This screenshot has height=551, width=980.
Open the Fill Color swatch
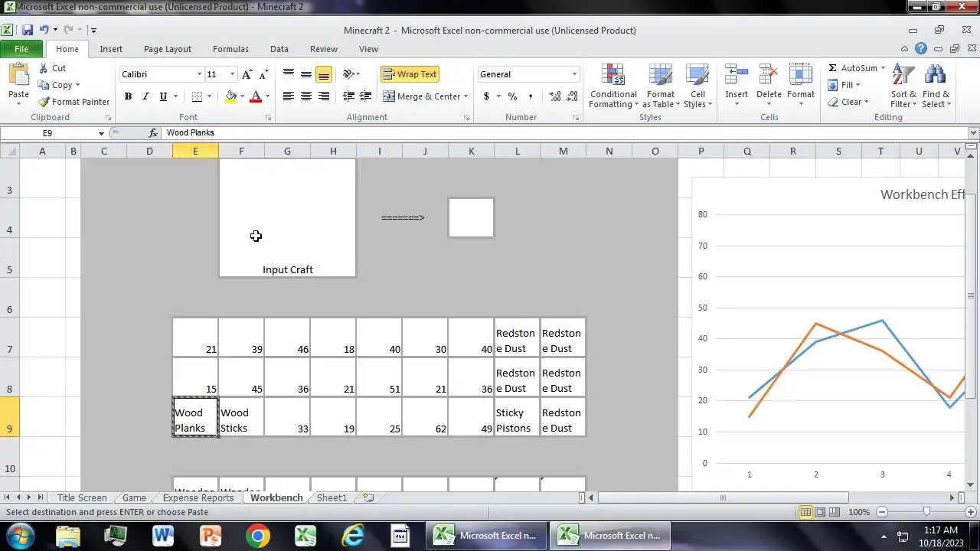coord(230,96)
